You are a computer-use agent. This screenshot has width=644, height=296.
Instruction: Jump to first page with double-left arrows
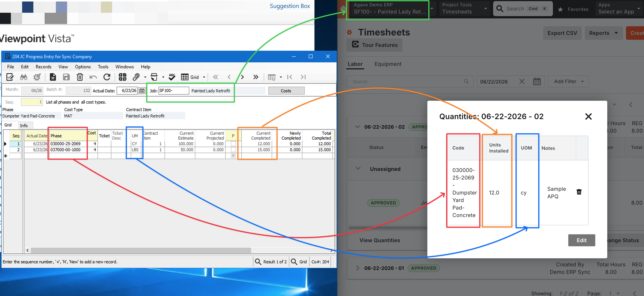tap(216, 77)
